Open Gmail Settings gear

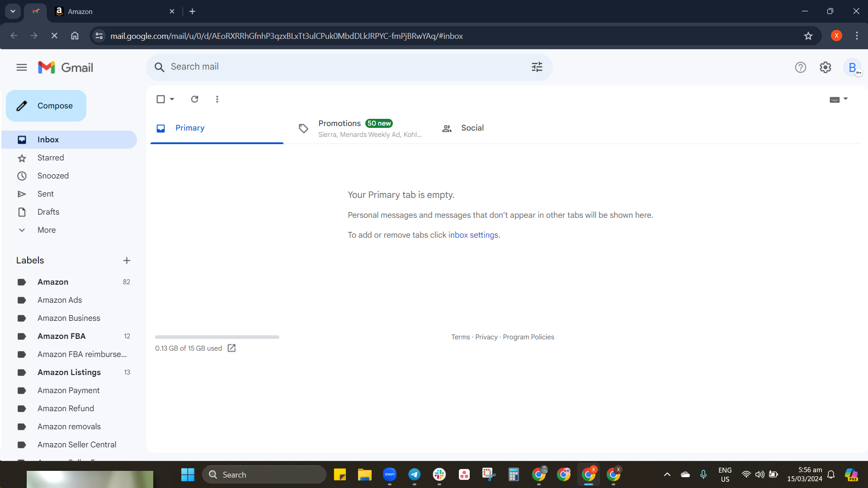[826, 68]
